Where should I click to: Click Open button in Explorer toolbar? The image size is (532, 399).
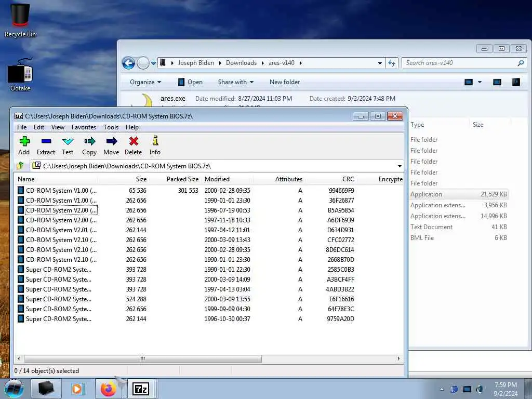coord(190,82)
